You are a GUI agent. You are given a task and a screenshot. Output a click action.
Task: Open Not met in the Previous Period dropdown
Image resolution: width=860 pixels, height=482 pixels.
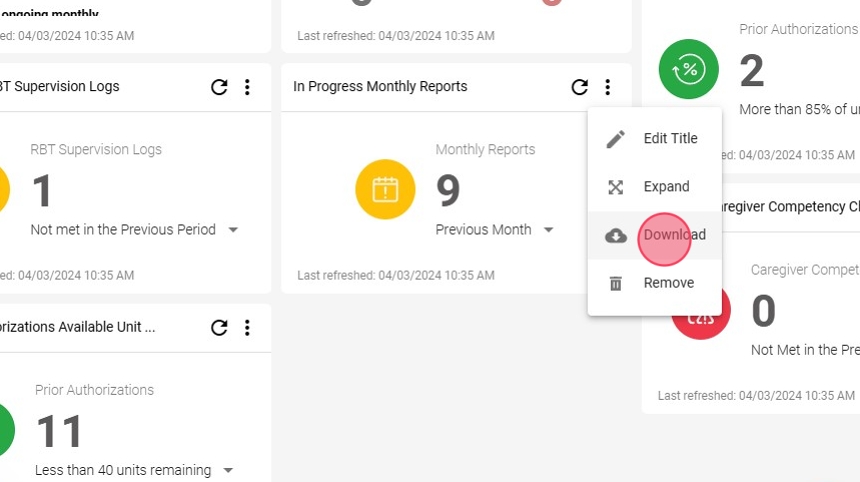134,229
